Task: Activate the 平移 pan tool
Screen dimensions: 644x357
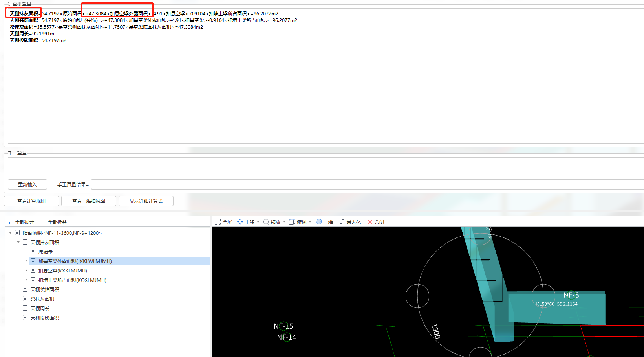Action: 246,222
